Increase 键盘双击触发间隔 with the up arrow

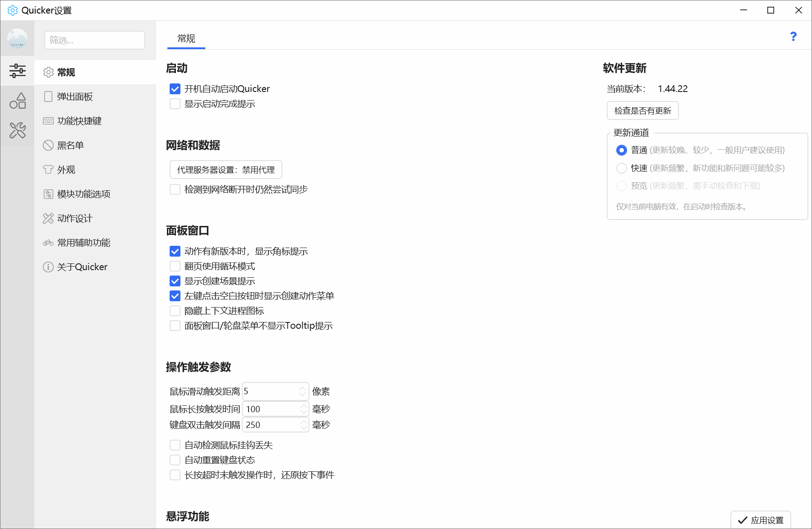[304, 422]
